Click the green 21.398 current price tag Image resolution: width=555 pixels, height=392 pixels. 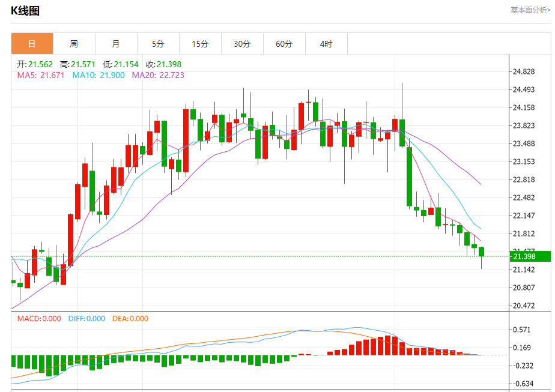point(530,256)
